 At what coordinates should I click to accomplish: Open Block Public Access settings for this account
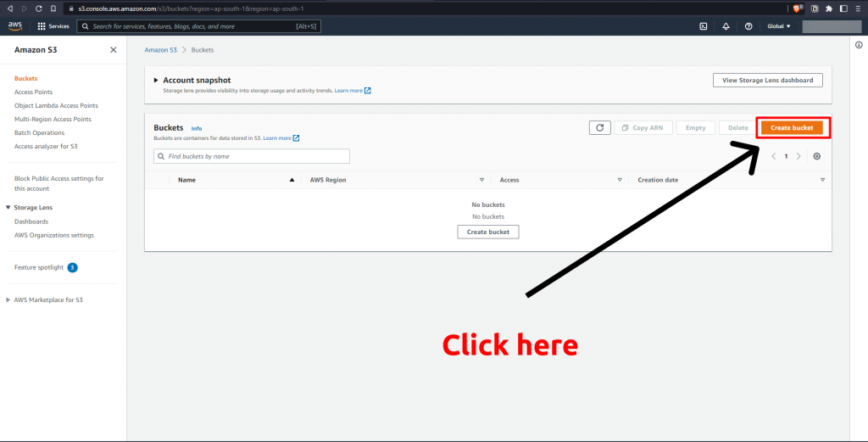[59, 183]
